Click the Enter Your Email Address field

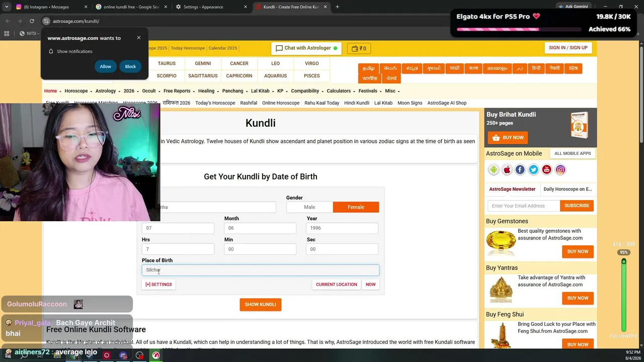(524, 206)
